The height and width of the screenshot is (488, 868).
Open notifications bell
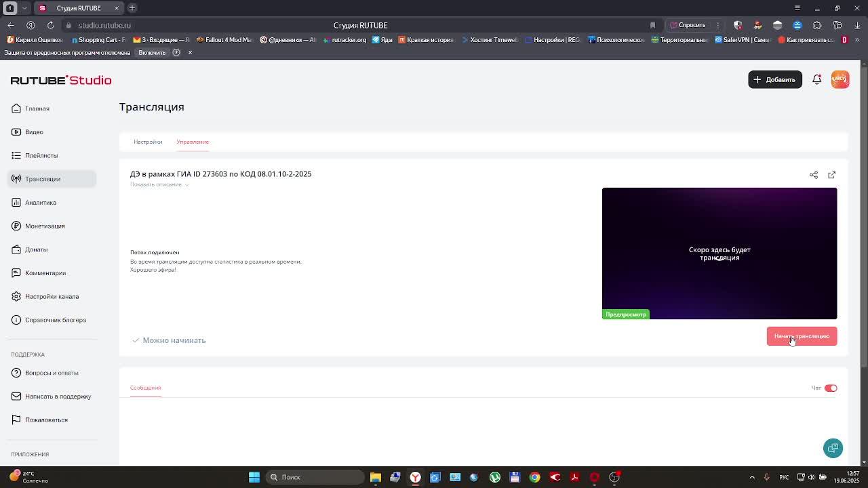coord(817,79)
